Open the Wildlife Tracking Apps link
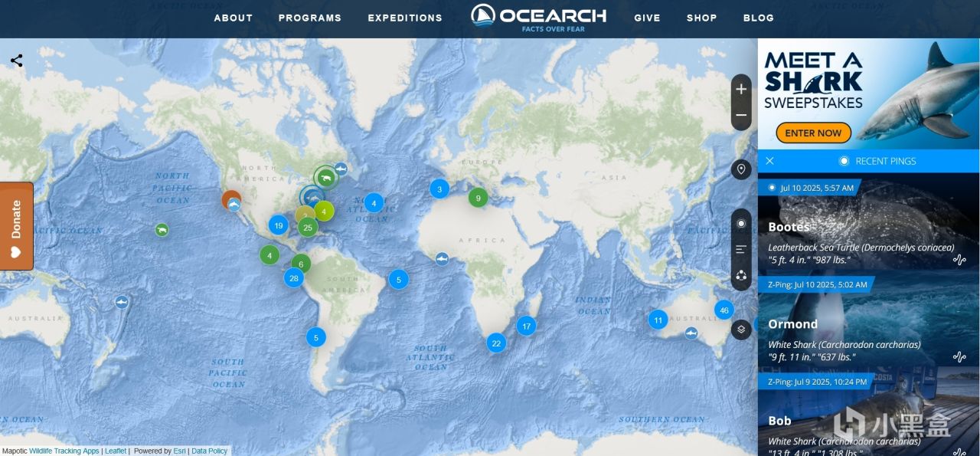Image resolution: width=980 pixels, height=456 pixels. pyautogui.click(x=64, y=451)
